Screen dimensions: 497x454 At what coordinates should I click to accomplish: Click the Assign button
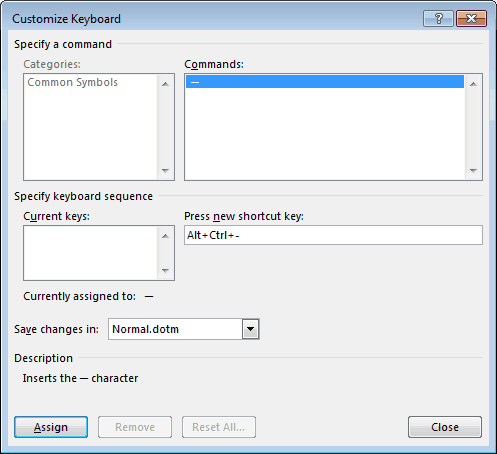51,427
